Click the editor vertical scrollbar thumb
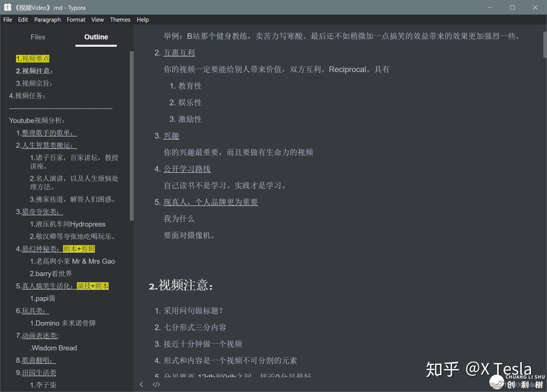The width and height of the screenshot is (547, 392). click(x=545, y=44)
